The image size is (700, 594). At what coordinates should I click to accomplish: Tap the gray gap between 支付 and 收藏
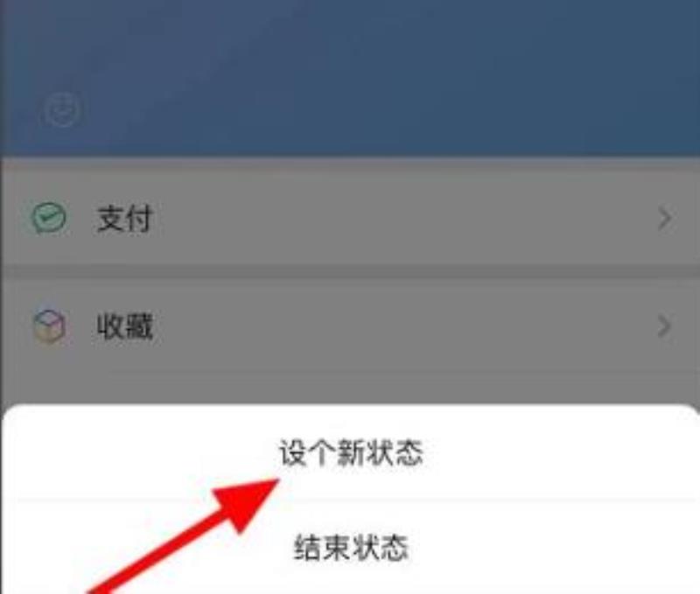[350, 272]
